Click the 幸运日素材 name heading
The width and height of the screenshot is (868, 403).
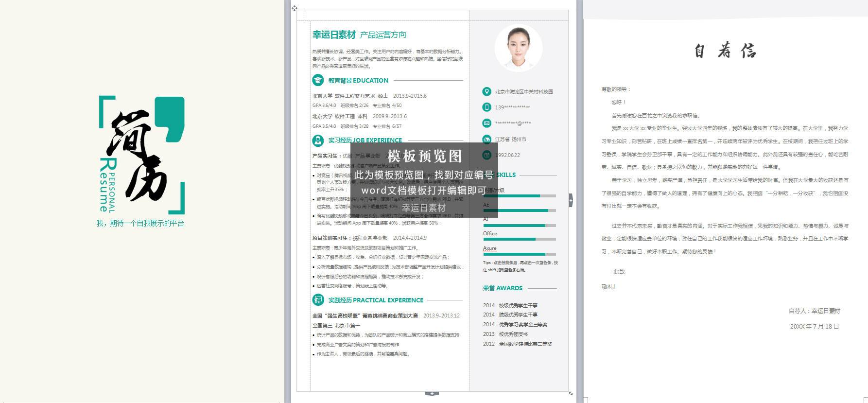click(x=334, y=35)
